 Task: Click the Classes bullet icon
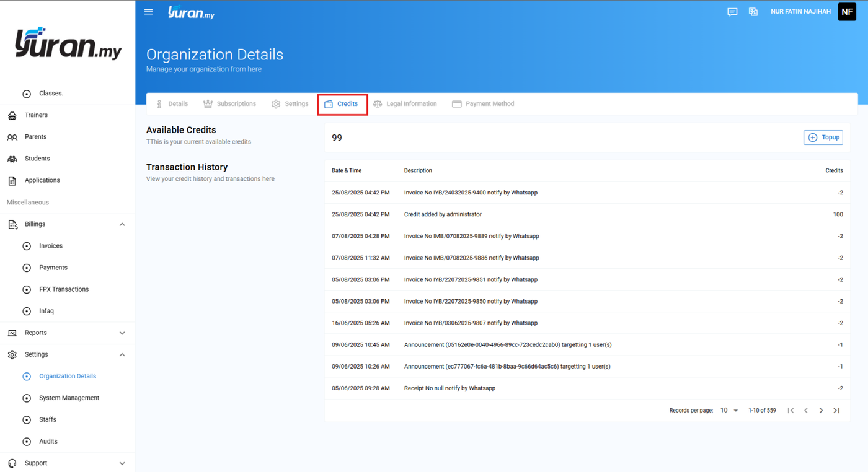(x=27, y=94)
